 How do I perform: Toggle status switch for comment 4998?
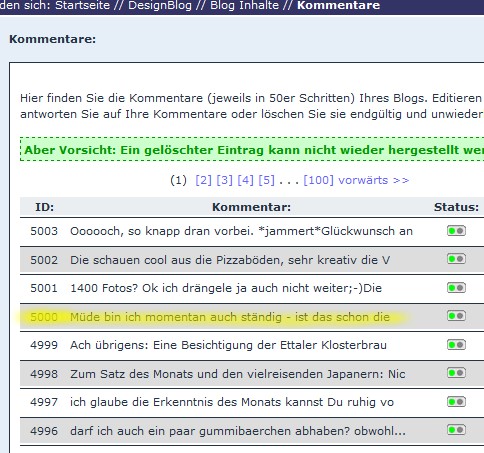click(456, 373)
